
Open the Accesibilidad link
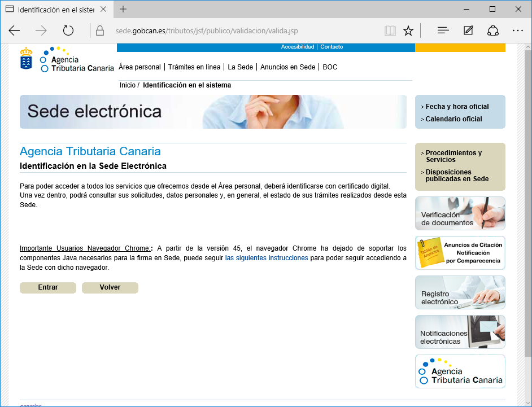[298, 47]
